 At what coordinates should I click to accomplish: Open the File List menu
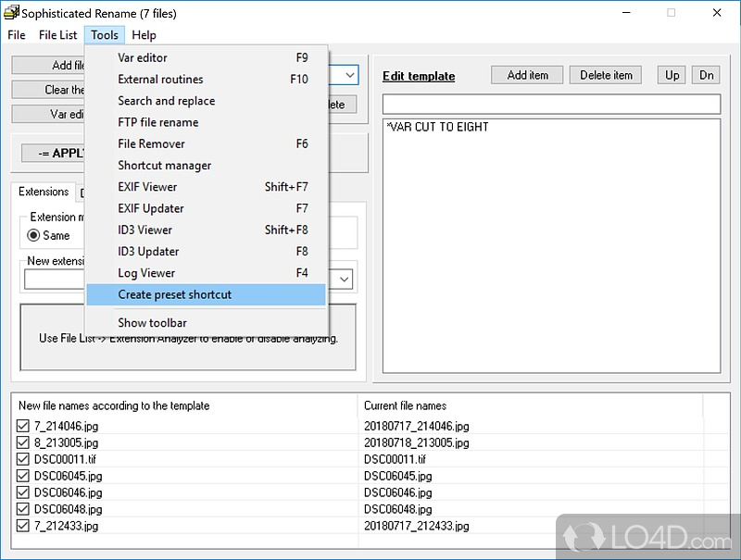(x=57, y=35)
